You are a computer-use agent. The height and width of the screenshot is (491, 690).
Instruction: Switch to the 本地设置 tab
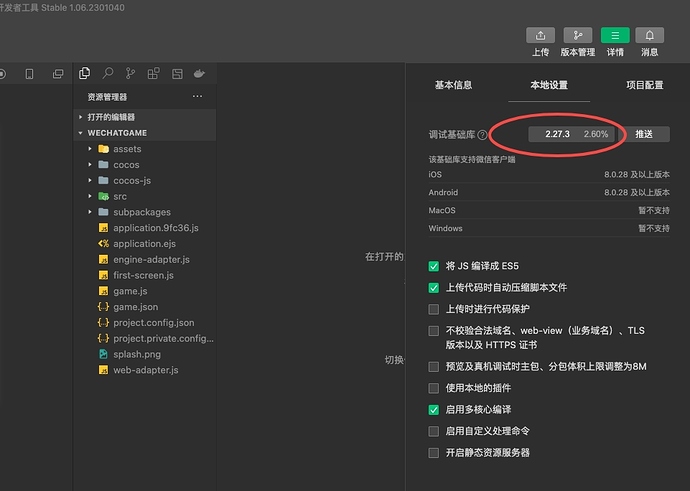549,85
